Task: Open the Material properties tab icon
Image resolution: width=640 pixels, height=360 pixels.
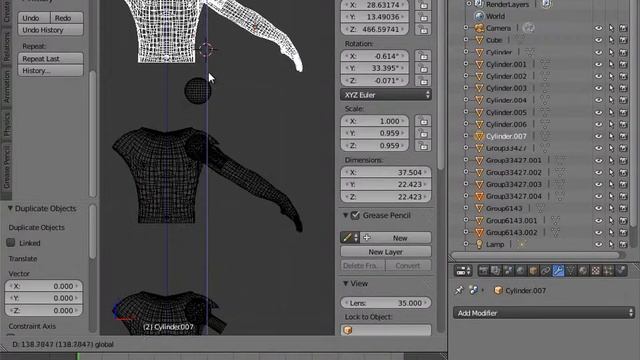Action: point(583,271)
